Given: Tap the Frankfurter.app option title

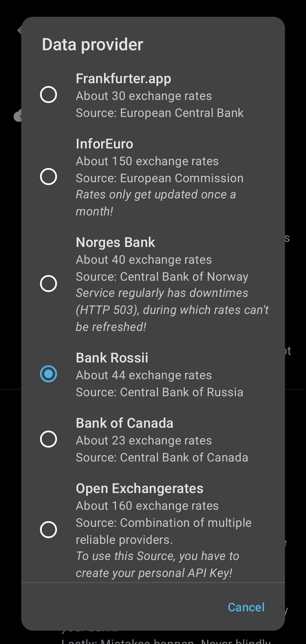Looking at the screenshot, I should (123, 79).
